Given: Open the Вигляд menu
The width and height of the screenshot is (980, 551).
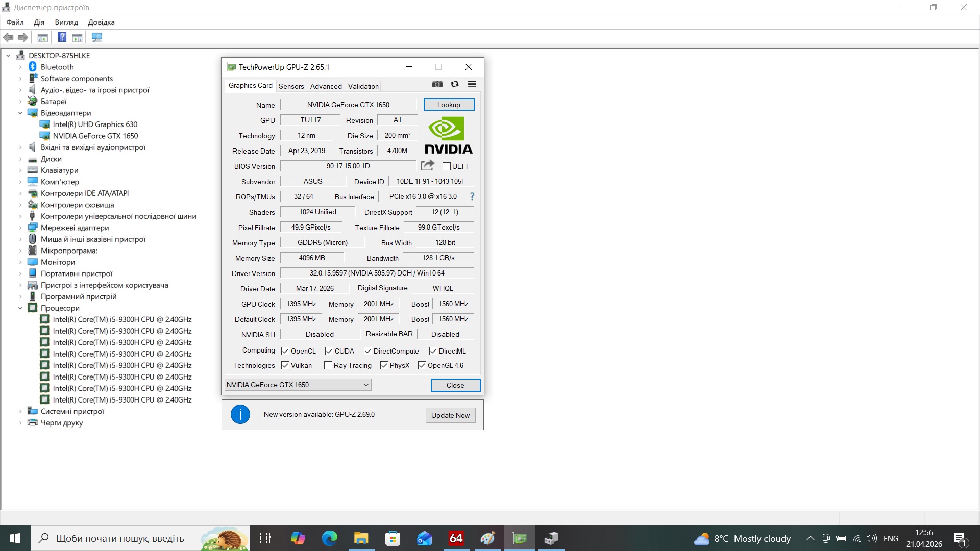Looking at the screenshot, I should tap(66, 22).
